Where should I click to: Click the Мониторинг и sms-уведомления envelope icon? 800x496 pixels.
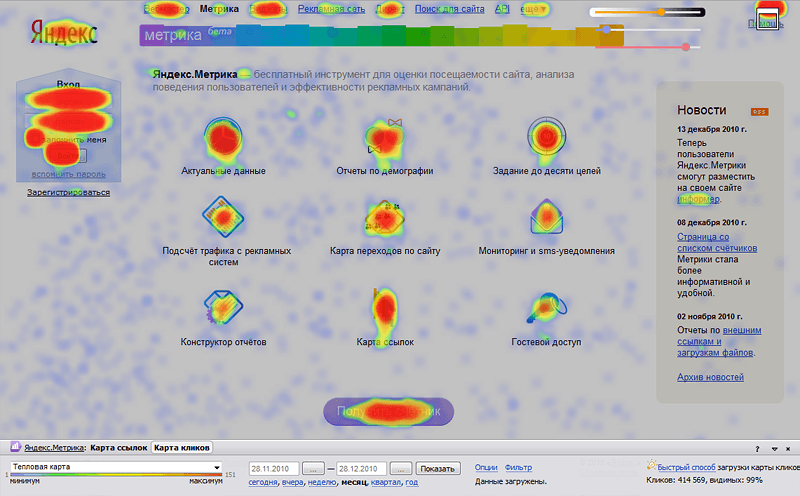click(x=546, y=216)
